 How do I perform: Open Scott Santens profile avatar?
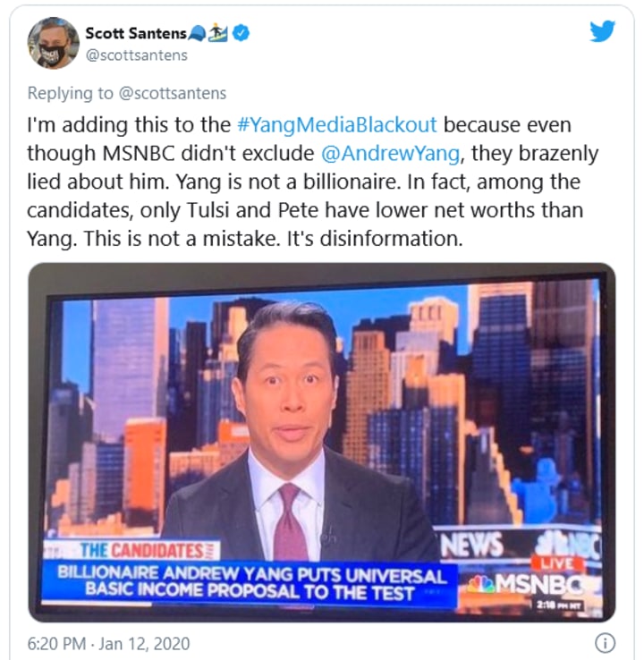tap(54, 43)
